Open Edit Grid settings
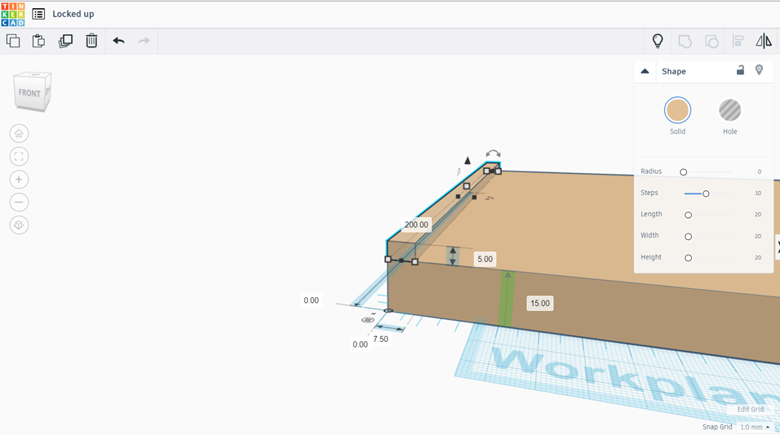 click(750, 409)
